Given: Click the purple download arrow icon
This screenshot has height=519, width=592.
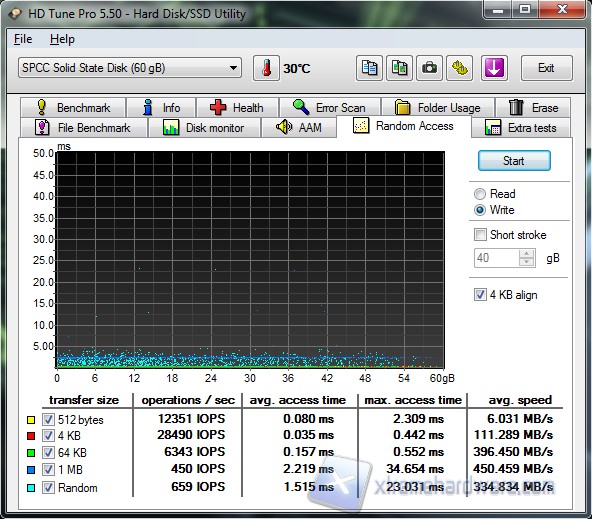Looking at the screenshot, I should [x=494, y=68].
